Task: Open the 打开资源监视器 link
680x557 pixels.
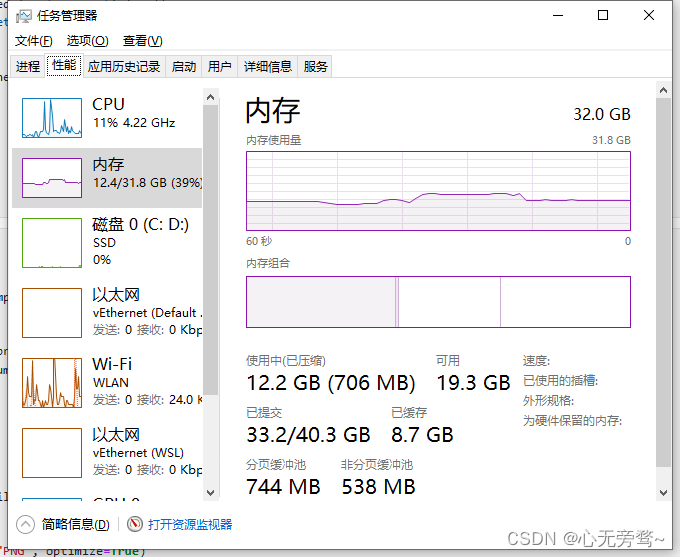Action: 190,524
